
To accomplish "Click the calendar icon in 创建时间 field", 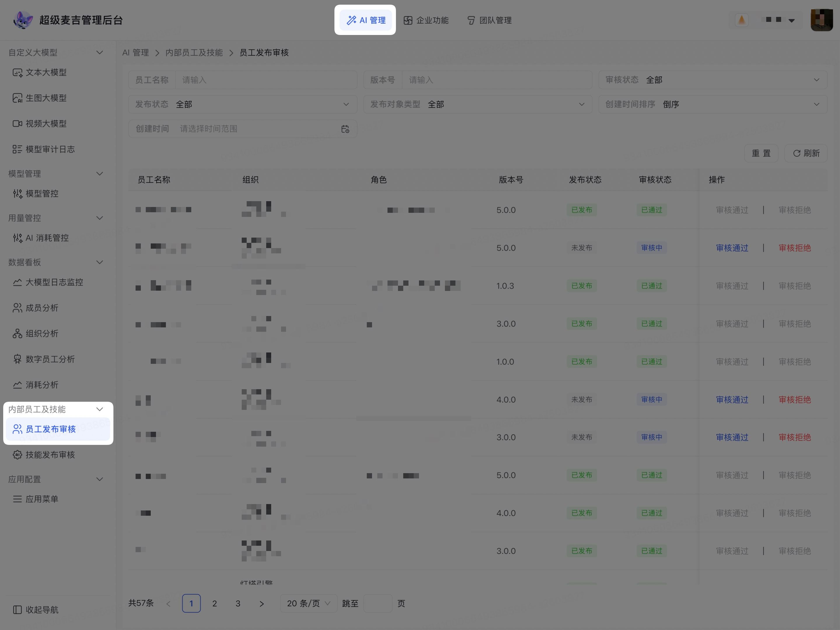I will click(x=345, y=129).
